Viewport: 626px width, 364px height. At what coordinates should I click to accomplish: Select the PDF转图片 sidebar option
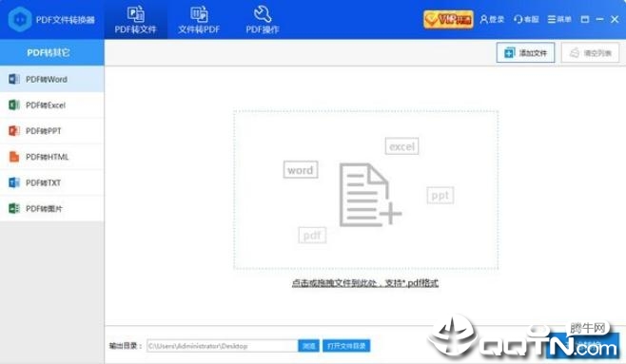coord(52,208)
